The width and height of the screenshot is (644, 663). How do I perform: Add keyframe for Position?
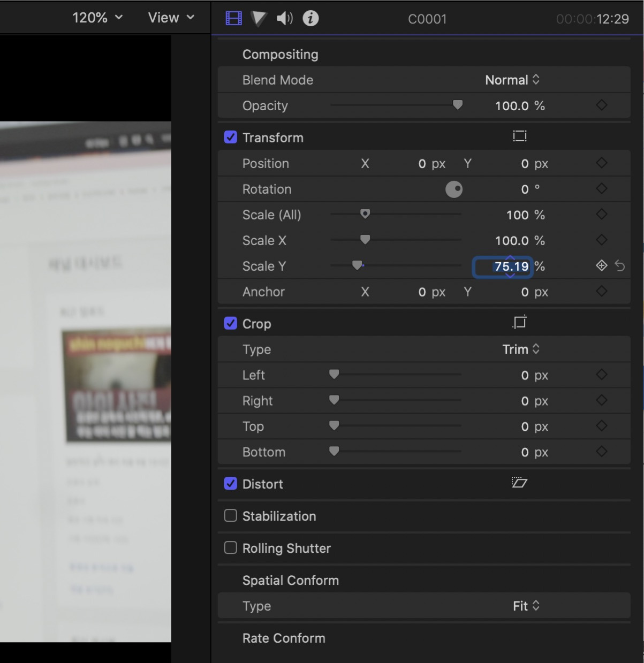[x=602, y=163]
